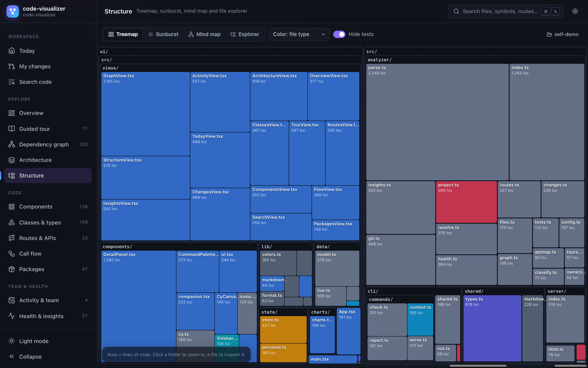The image size is (588, 368).
Task: Zoom into the views/ folder header
Action: coord(230,68)
